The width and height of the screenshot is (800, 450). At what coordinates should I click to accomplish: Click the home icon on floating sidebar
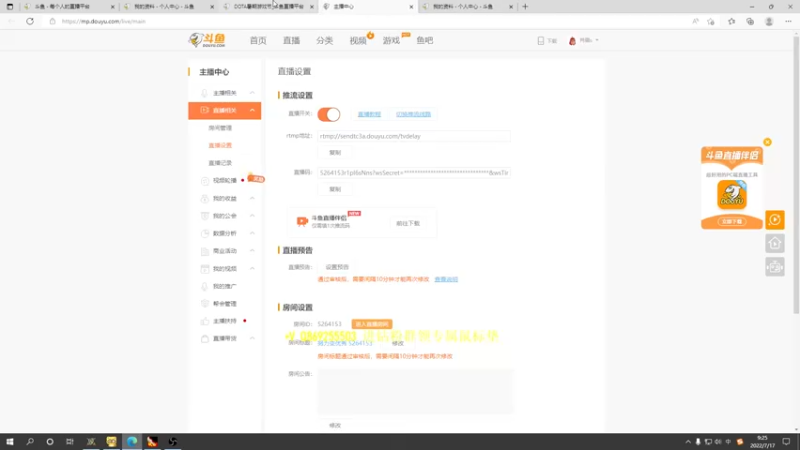coord(774,243)
